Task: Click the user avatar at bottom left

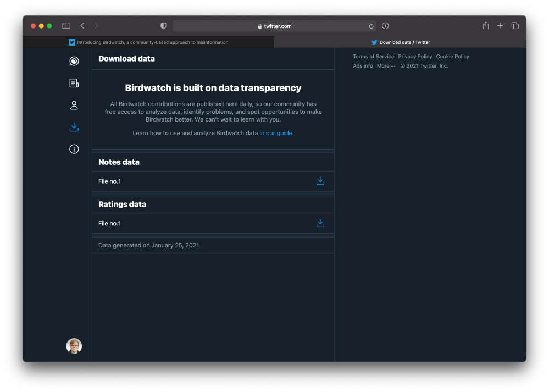Action: 74,346
